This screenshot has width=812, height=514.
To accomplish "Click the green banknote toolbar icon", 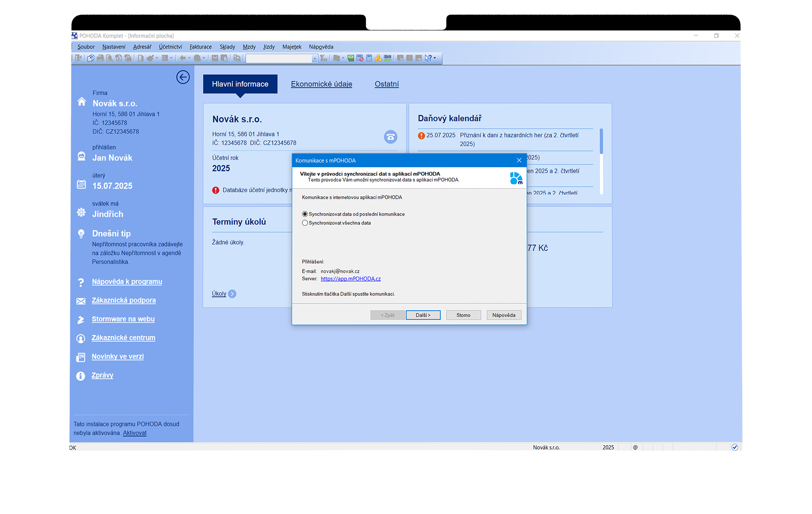I will pos(351,58).
